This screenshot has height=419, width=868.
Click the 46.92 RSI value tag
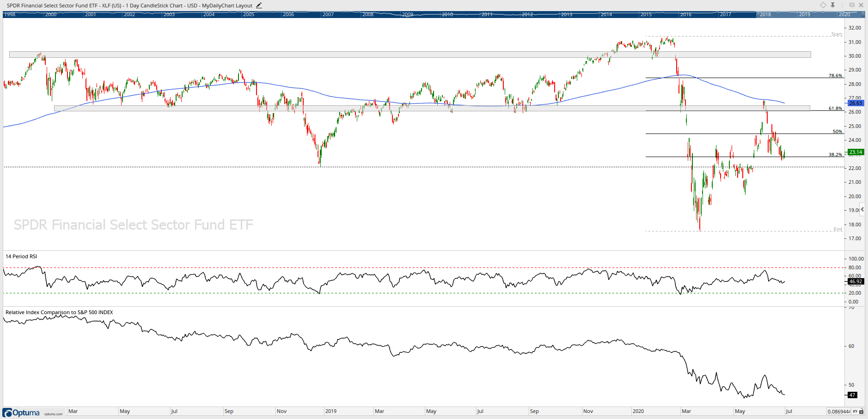click(x=856, y=281)
